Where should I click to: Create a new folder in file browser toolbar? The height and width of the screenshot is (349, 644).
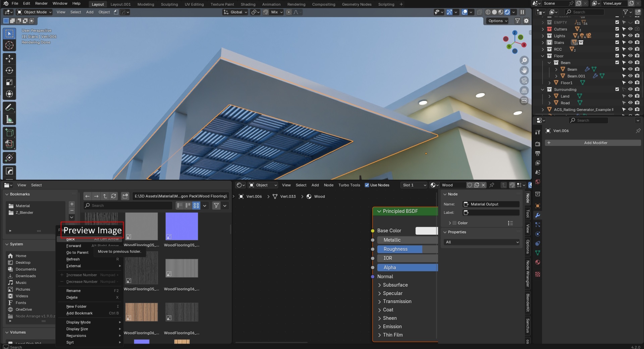[125, 196]
